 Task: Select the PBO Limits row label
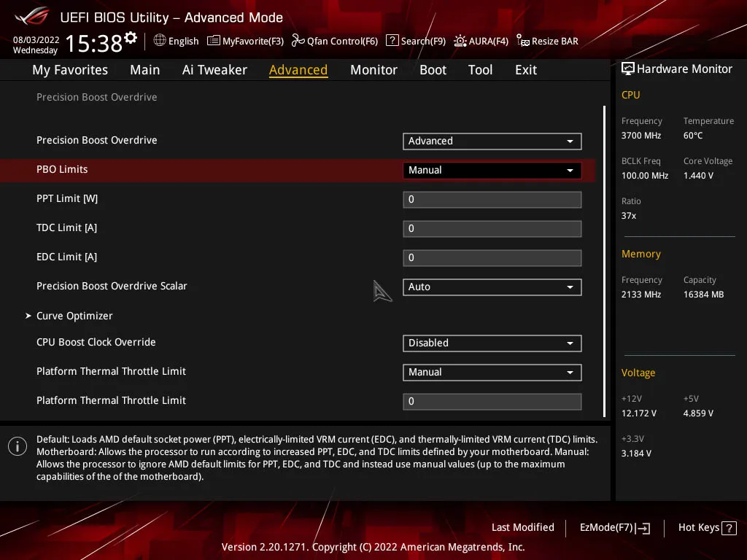point(62,169)
